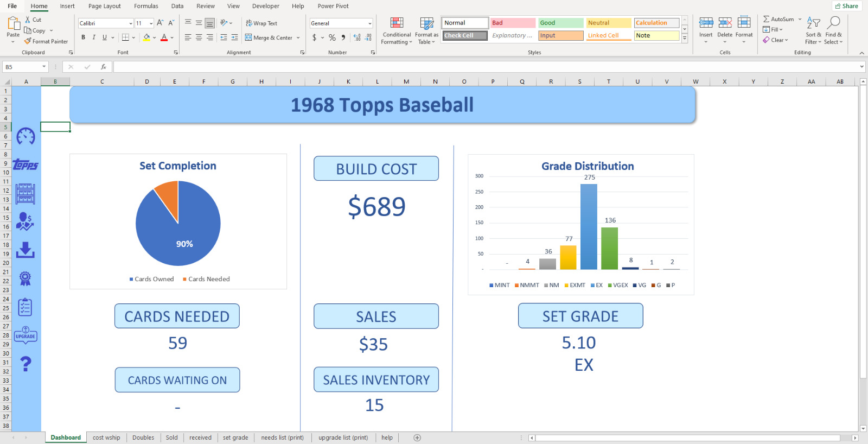Image resolution: width=868 pixels, height=444 pixels.
Task: Click the SALES INVENTORY button
Action: [x=376, y=380]
